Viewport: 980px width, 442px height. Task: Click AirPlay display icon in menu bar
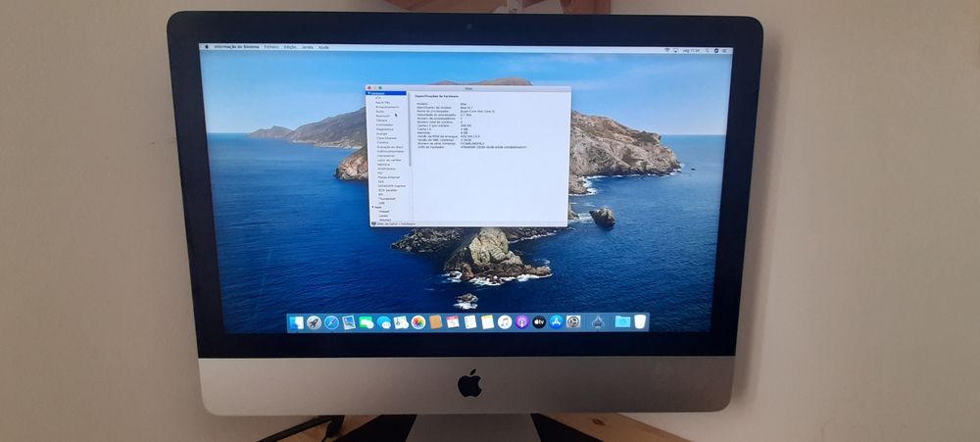coord(675,50)
